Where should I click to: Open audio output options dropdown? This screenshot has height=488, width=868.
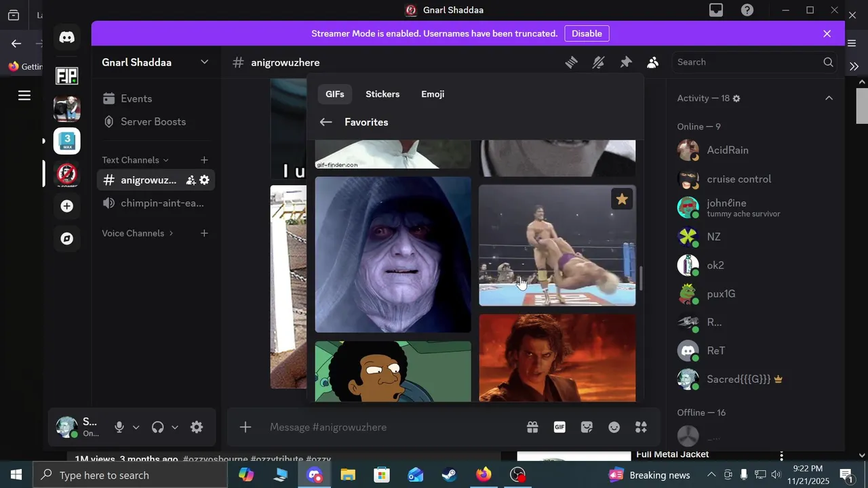(174, 428)
